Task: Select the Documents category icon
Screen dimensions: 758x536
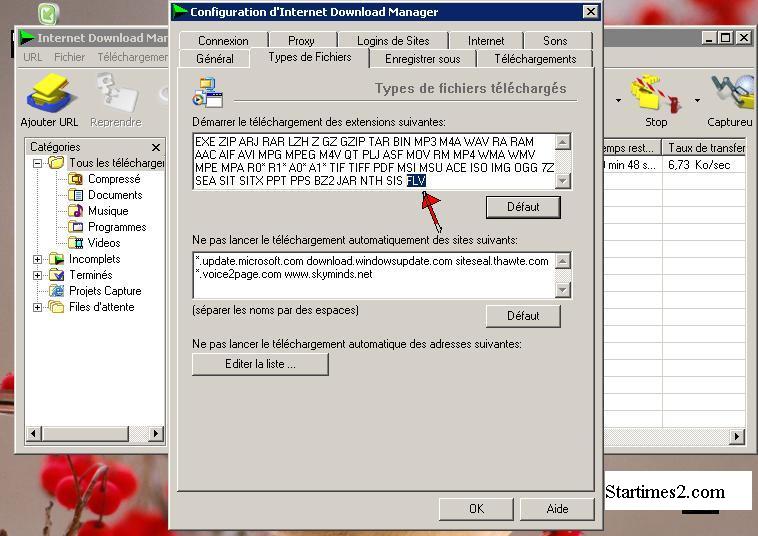Action: pos(75,195)
